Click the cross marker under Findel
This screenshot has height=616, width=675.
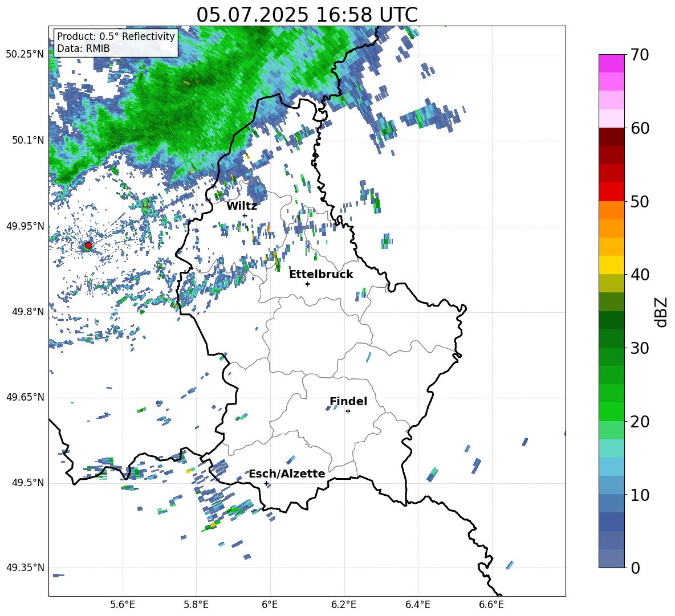(348, 411)
